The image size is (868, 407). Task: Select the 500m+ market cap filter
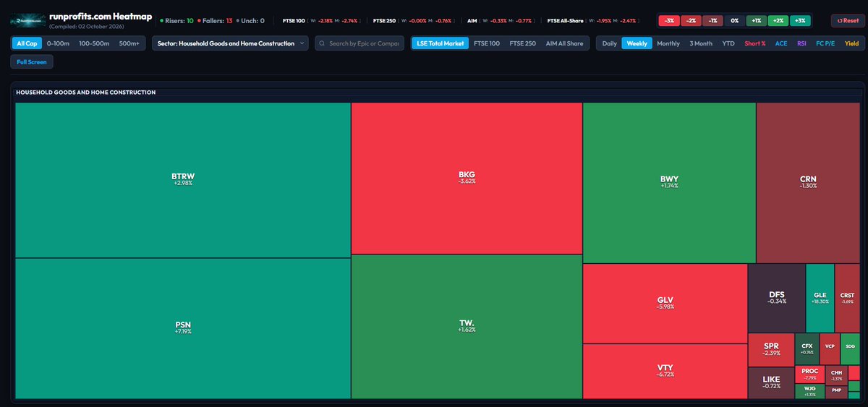pyautogui.click(x=129, y=43)
